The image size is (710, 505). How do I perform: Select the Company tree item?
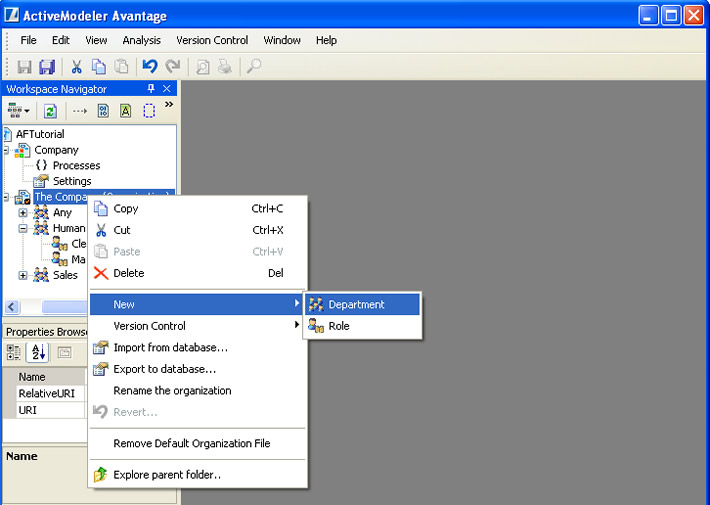pyautogui.click(x=56, y=150)
